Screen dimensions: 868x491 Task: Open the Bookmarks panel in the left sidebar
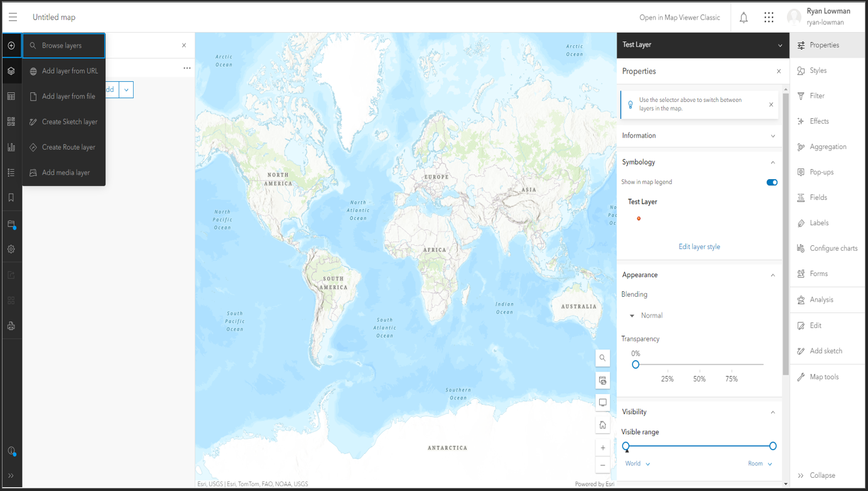pos(11,197)
